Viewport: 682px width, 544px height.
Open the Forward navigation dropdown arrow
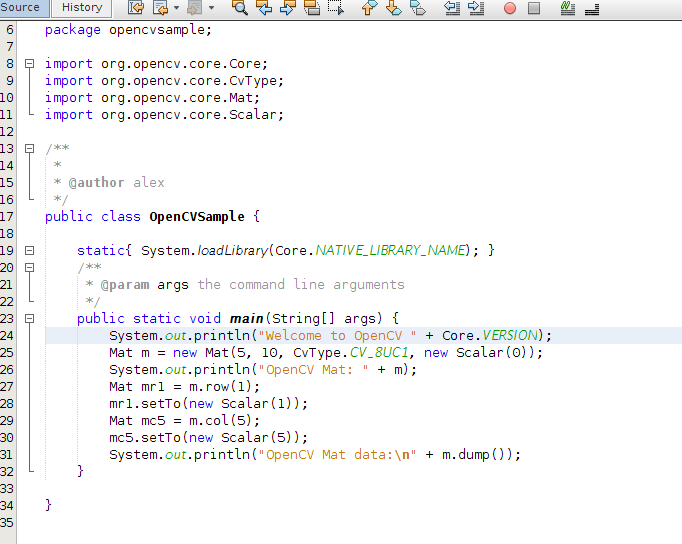[x=211, y=8]
